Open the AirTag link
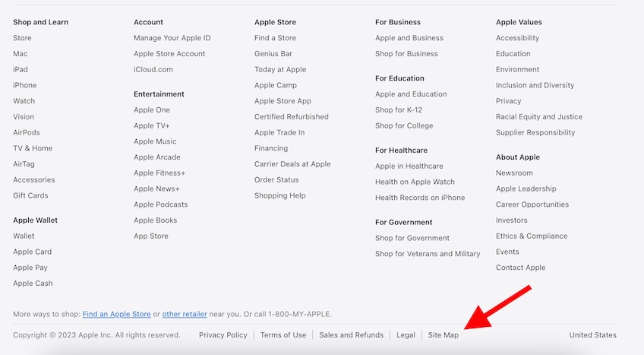 click(x=24, y=164)
